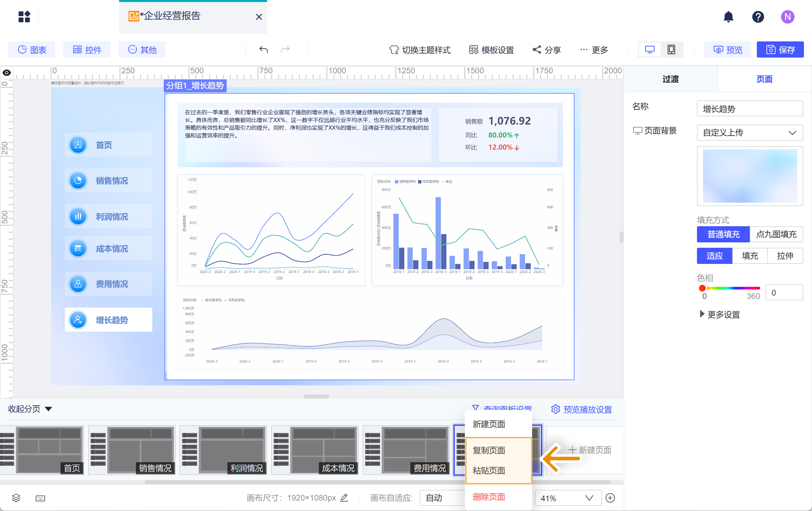Open the 页面背景 自定义上传 dropdown
The image size is (812, 511).
749,132
